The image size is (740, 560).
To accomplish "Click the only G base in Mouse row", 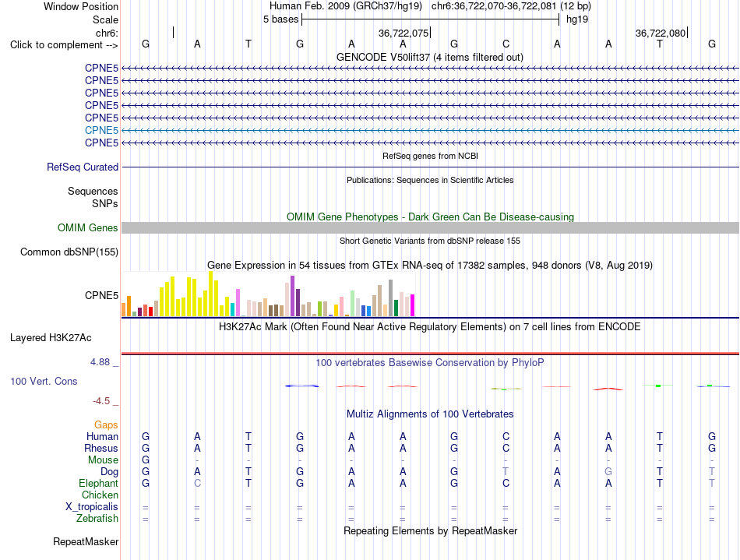I will 146,460.
